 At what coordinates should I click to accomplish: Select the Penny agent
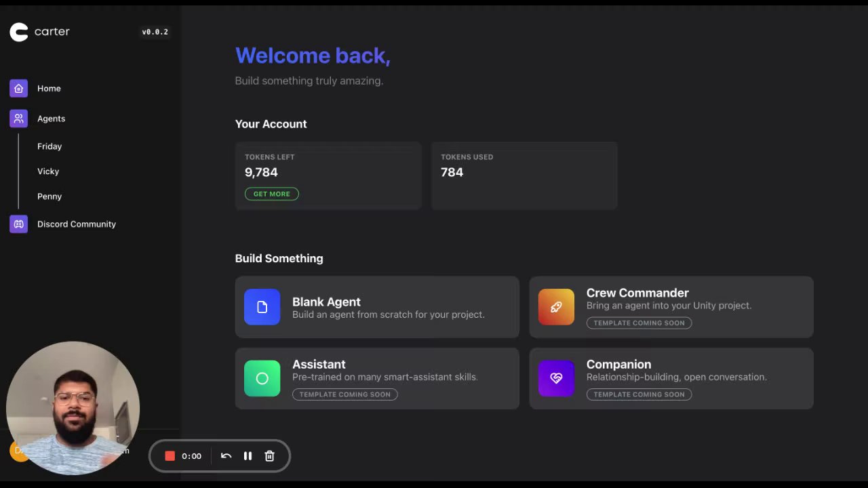[x=50, y=197]
